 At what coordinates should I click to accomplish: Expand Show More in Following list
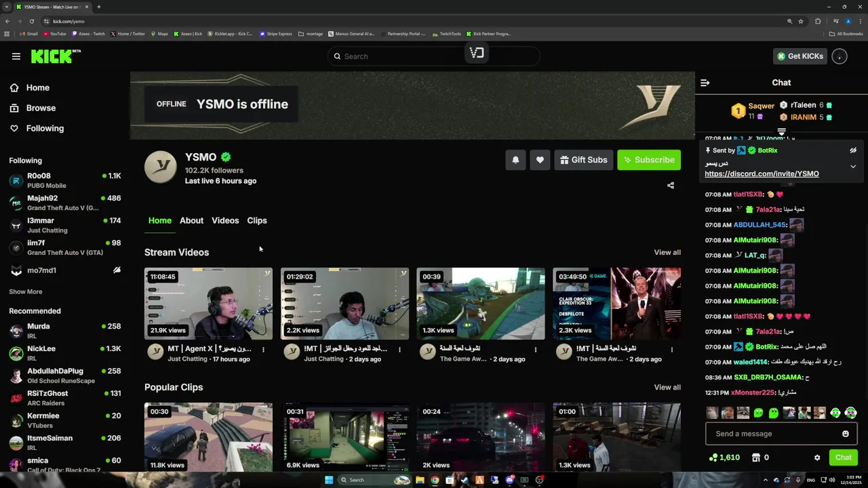tap(26, 291)
